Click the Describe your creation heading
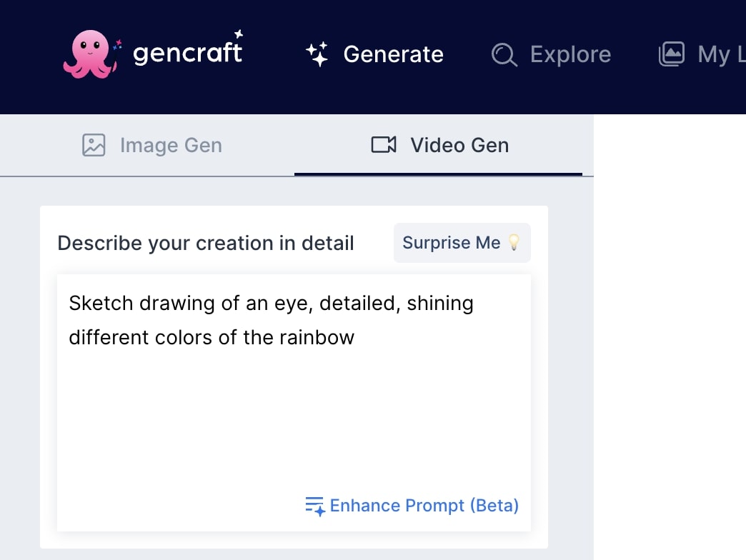The image size is (746, 560). [x=206, y=243]
